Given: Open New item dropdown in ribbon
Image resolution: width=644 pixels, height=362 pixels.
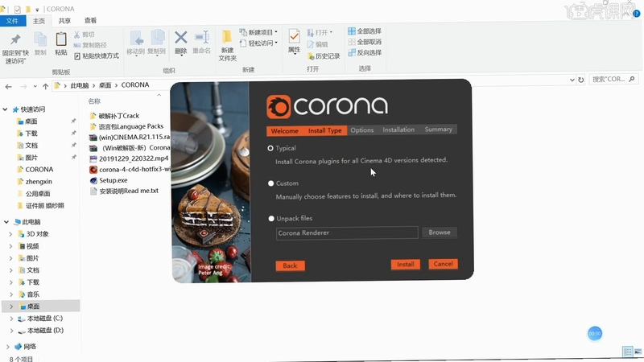Looking at the screenshot, I should click(258, 32).
